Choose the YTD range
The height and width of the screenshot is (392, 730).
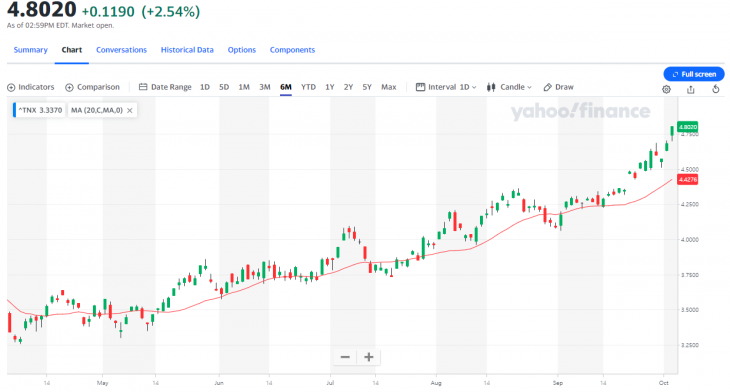[x=308, y=87]
